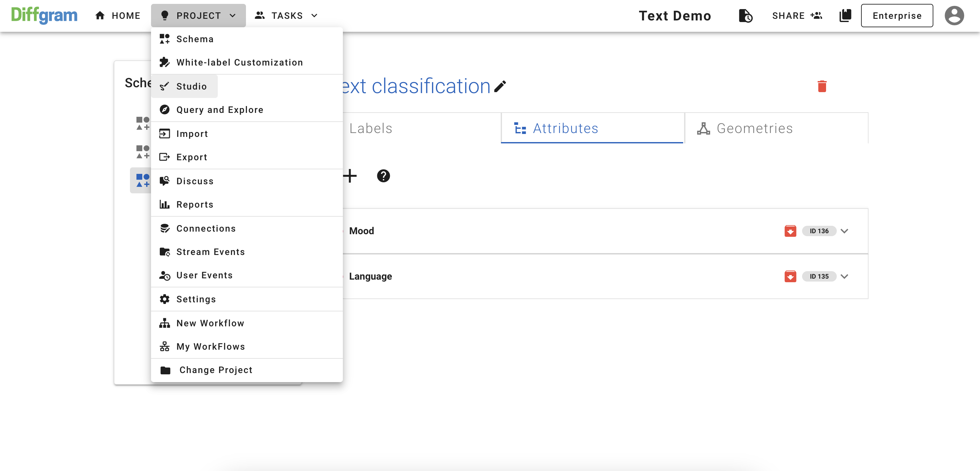The width and height of the screenshot is (980, 471).
Task: Click the White-label Customization option
Action: (x=239, y=63)
